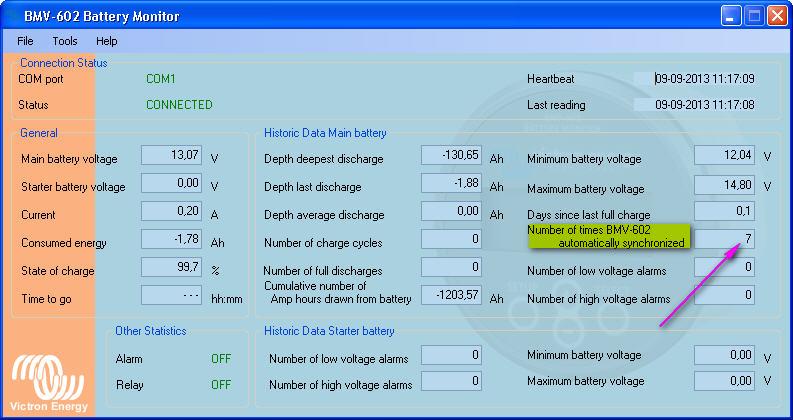Screen dimensions: 793x420
Task: Click the Alarm OFF status text
Action: pyautogui.click(x=221, y=358)
